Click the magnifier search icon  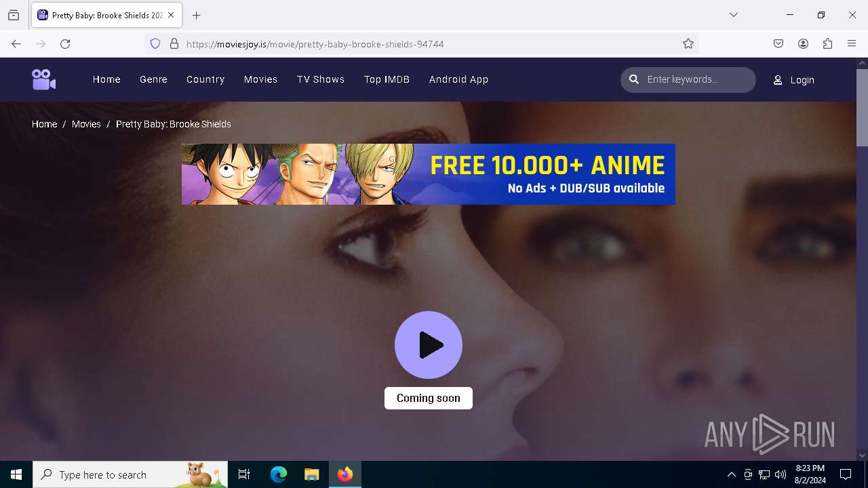(634, 79)
